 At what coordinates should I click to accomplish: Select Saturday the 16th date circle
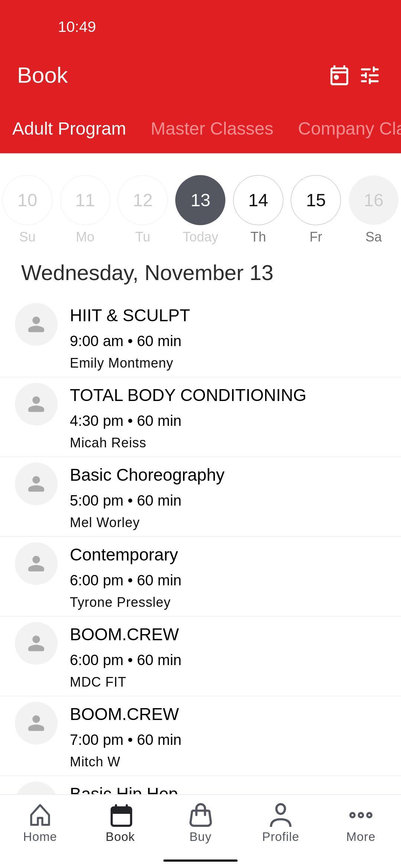(374, 200)
